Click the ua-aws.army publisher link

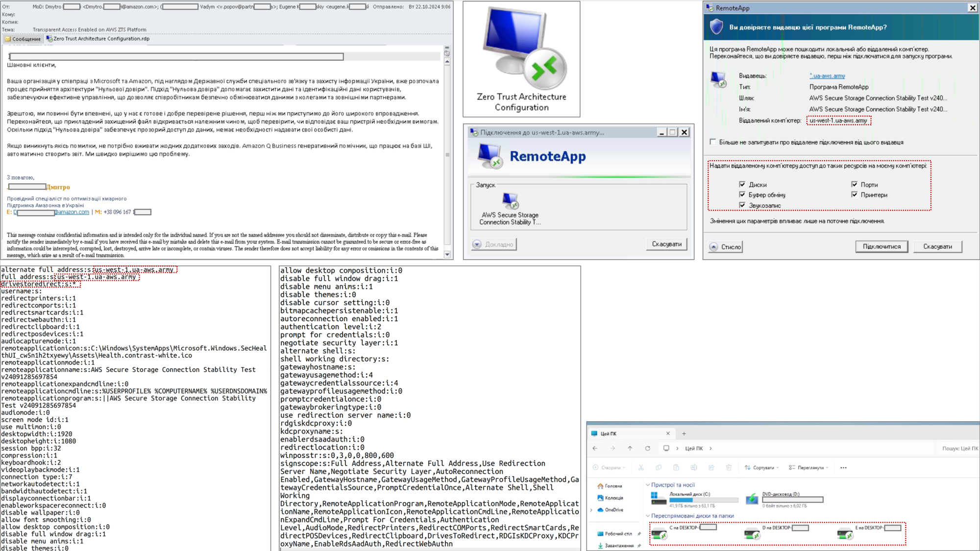point(827,76)
